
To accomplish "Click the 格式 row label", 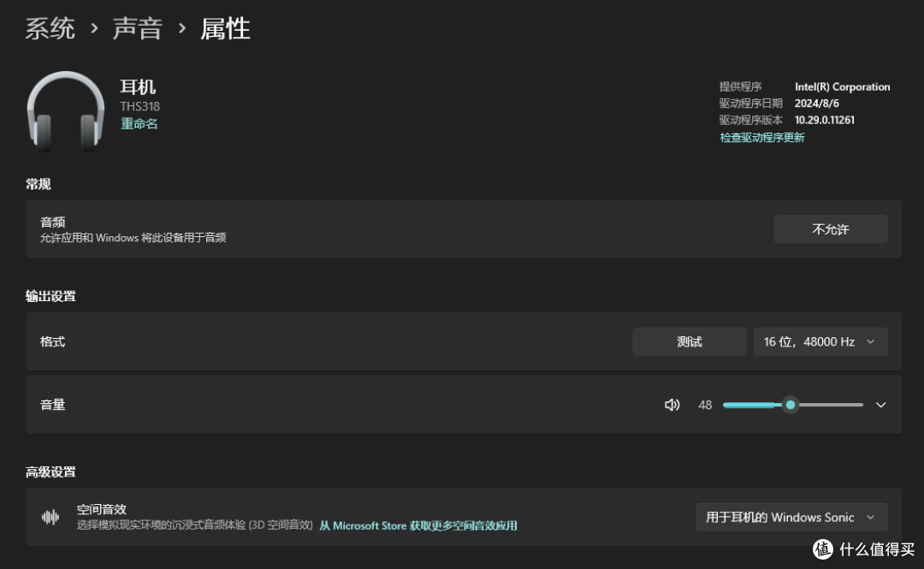I will click(52, 341).
